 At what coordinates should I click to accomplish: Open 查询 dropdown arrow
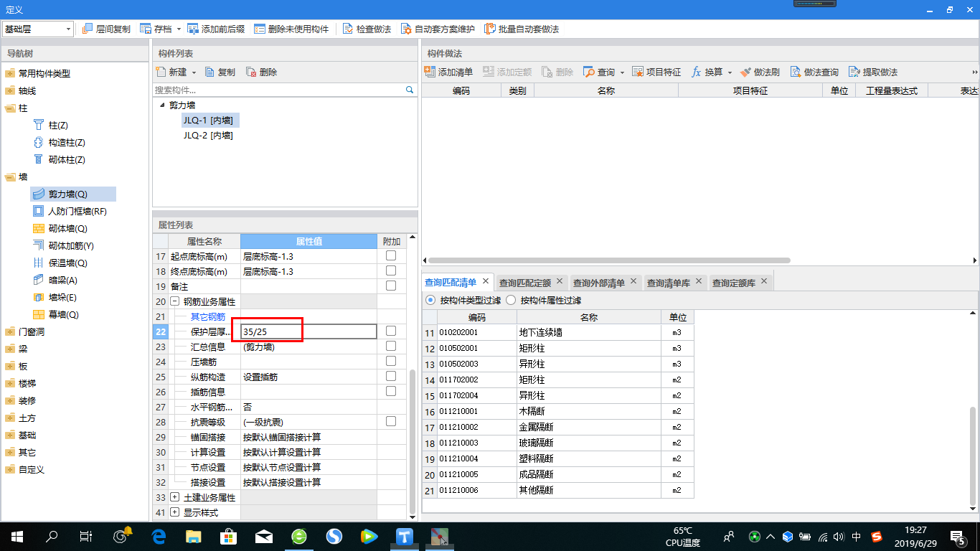point(622,72)
